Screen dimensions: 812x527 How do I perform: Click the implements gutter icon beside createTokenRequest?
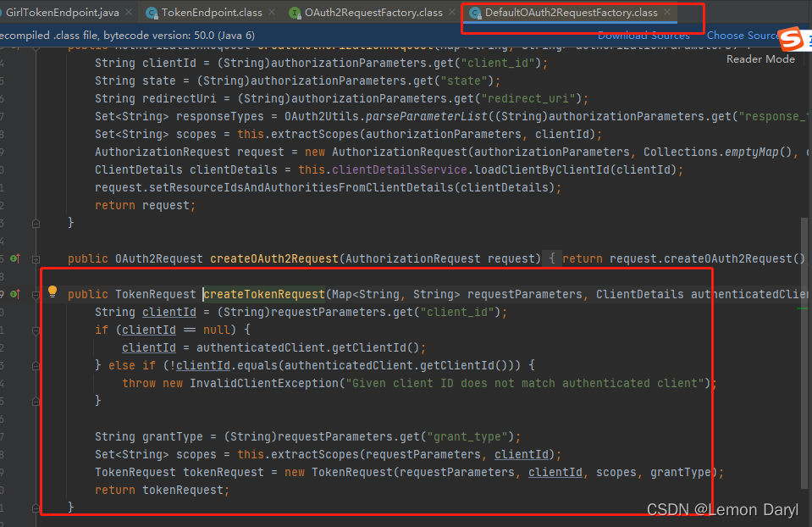click(15, 294)
